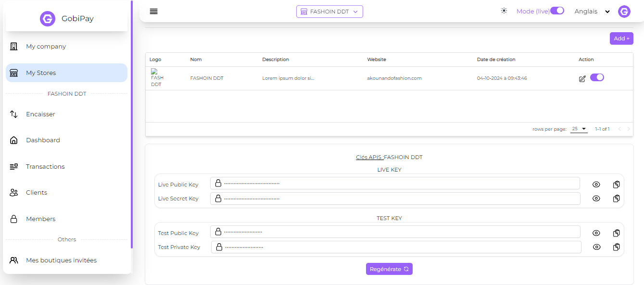Click the edit pencil icon for FASHOIN DDT
This screenshot has height=285, width=644.
tap(582, 79)
